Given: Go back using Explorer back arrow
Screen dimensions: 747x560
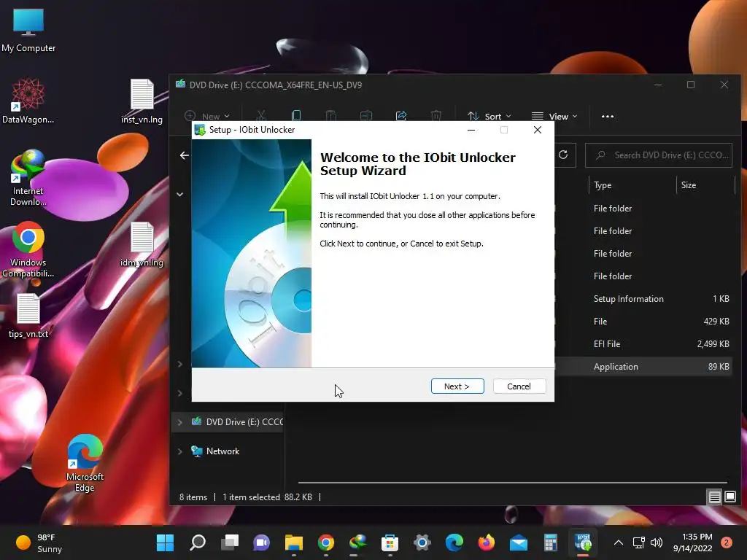Looking at the screenshot, I should click(185, 155).
